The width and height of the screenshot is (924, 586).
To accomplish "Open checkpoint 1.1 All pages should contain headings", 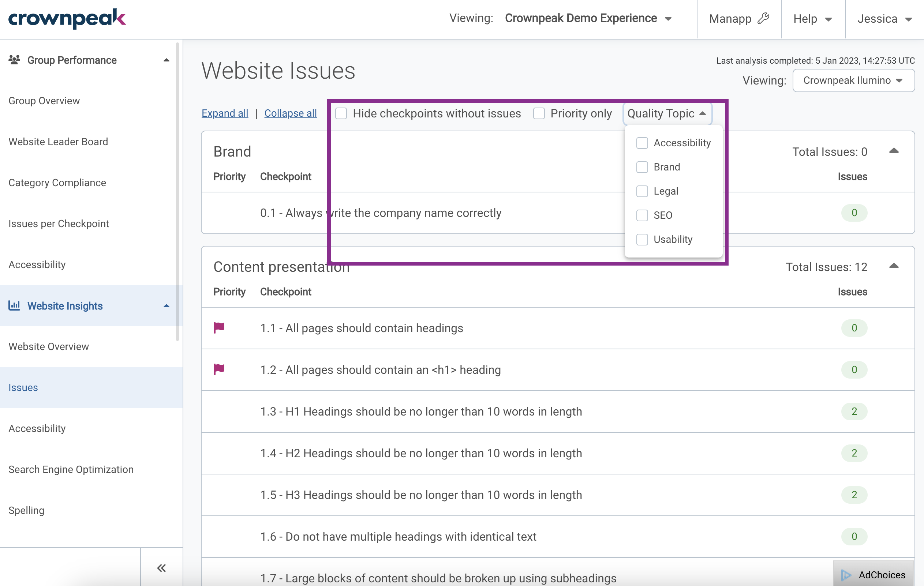I will point(362,328).
